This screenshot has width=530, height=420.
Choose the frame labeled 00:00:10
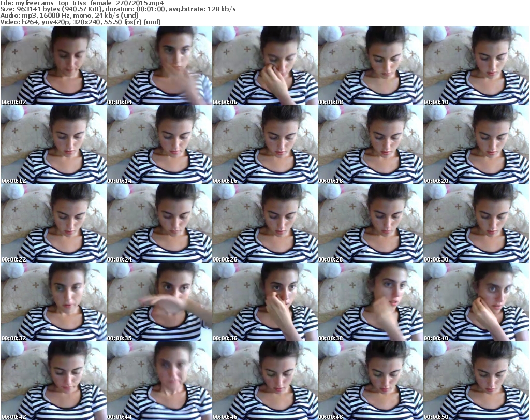coord(476,66)
